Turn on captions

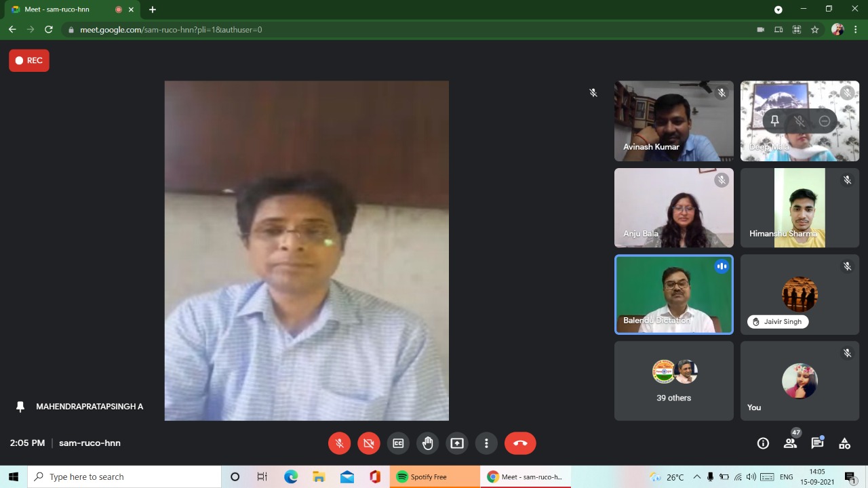pyautogui.click(x=398, y=443)
